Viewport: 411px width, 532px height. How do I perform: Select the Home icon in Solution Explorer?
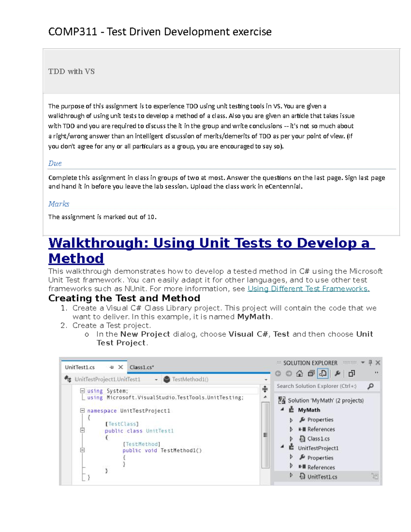(299, 373)
